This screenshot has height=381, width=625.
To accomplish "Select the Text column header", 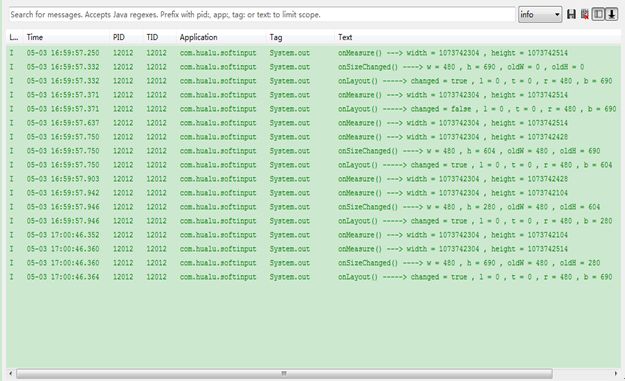I will point(345,37).
